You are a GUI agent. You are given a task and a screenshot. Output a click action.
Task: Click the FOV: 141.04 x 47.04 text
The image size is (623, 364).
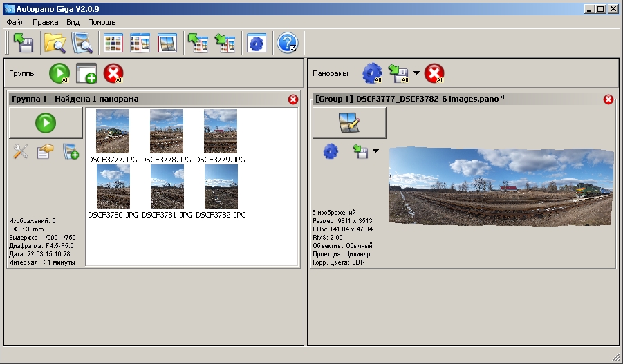342,229
